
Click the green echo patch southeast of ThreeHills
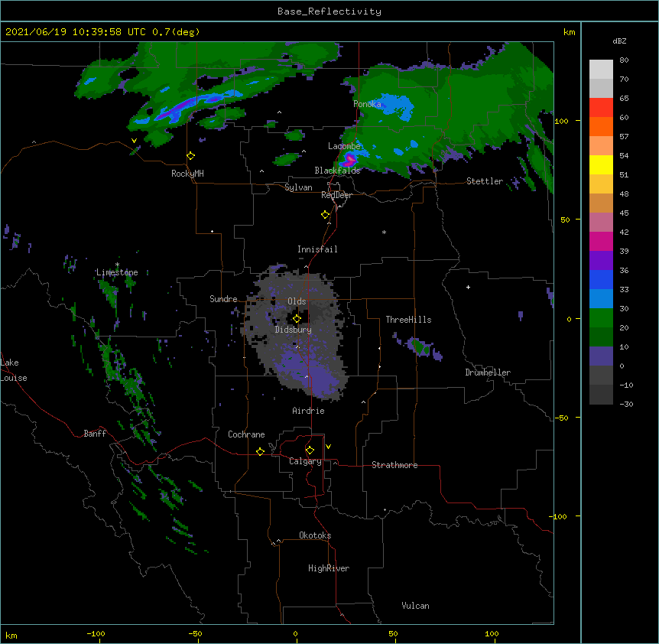click(420, 346)
